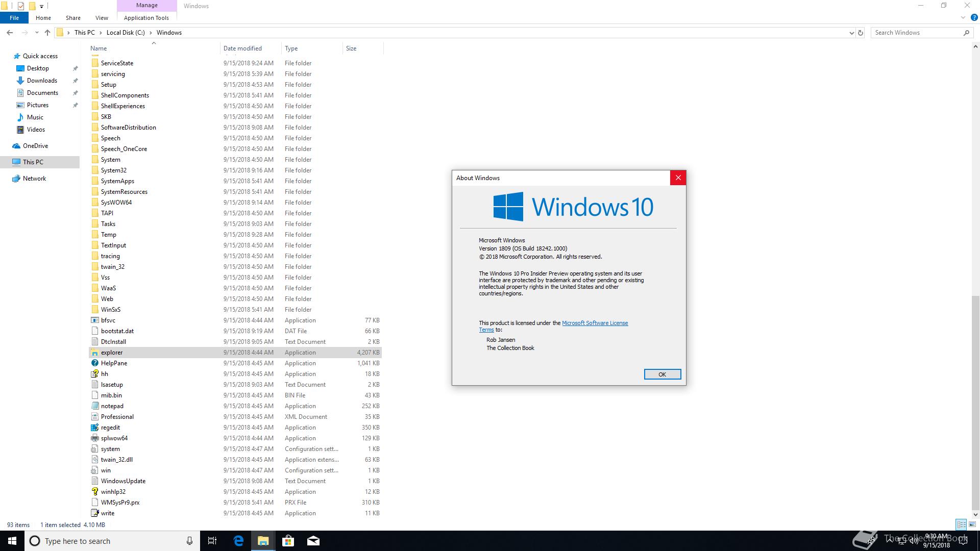Expand the address bar history dropdown
980x551 pixels.
pos(851,33)
